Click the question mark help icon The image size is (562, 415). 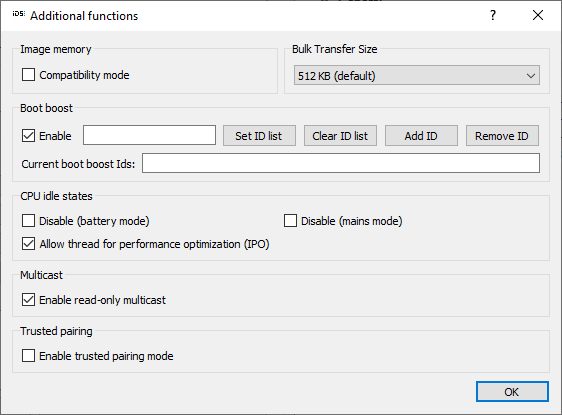pyautogui.click(x=493, y=15)
